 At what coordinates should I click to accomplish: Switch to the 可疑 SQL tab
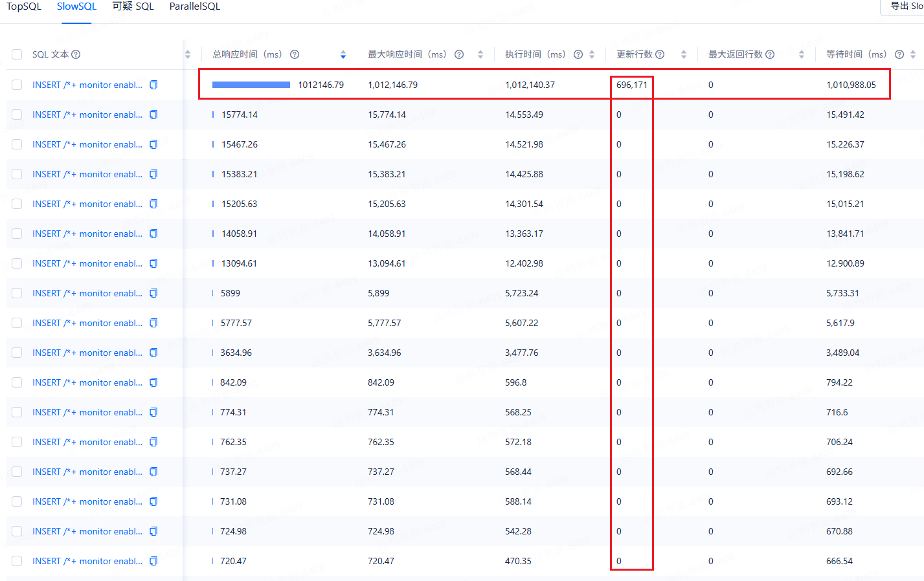[133, 6]
